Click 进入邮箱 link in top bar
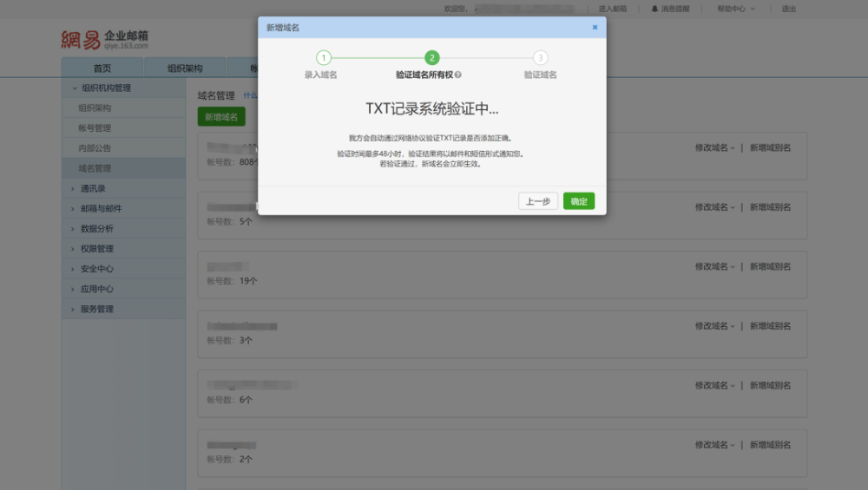Image resolution: width=868 pixels, height=490 pixels. [x=612, y=9]
